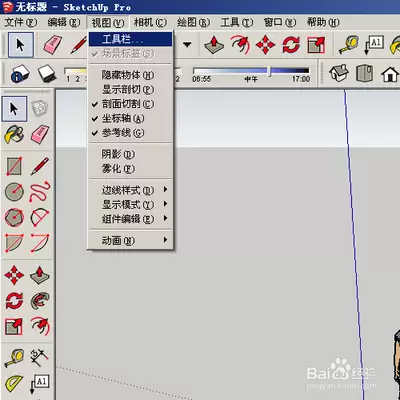This screenshot has width=400, height=400.
Task: Select the Polygon tool
Action: tap(14, 217)
